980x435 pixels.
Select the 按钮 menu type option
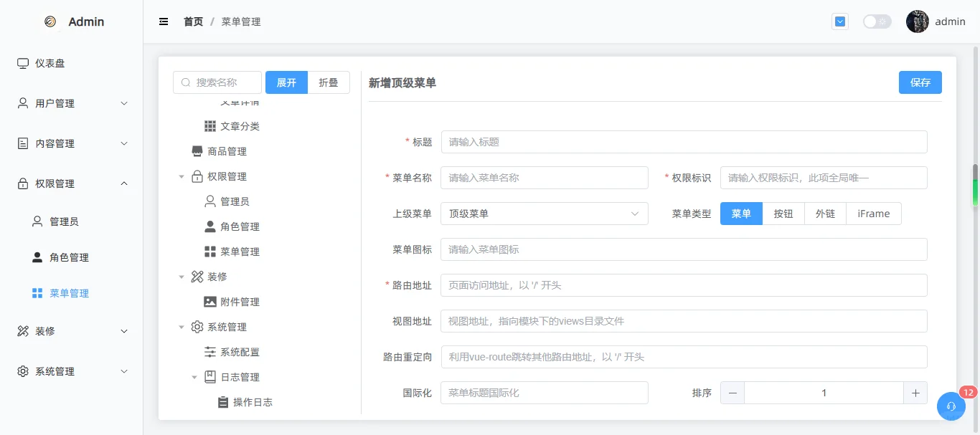(783, 213)
